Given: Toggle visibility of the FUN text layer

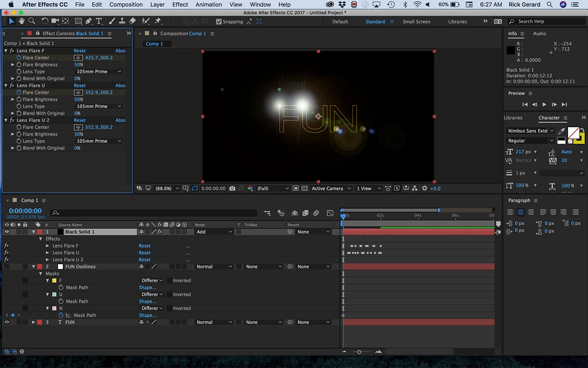Looking at the screenshot, I should [x=7, y=322].
